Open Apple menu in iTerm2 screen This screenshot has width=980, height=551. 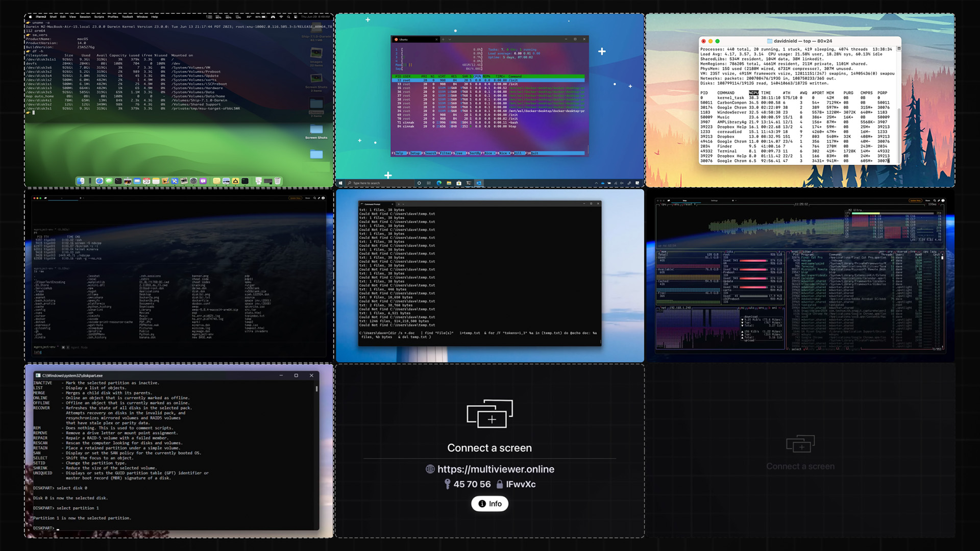[31, 17]
